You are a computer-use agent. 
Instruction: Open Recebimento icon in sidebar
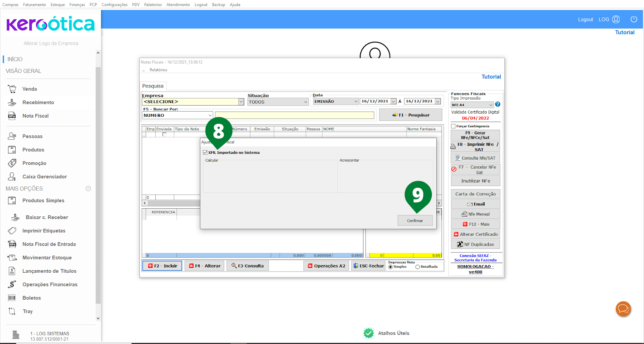click(x=12, y=102)
